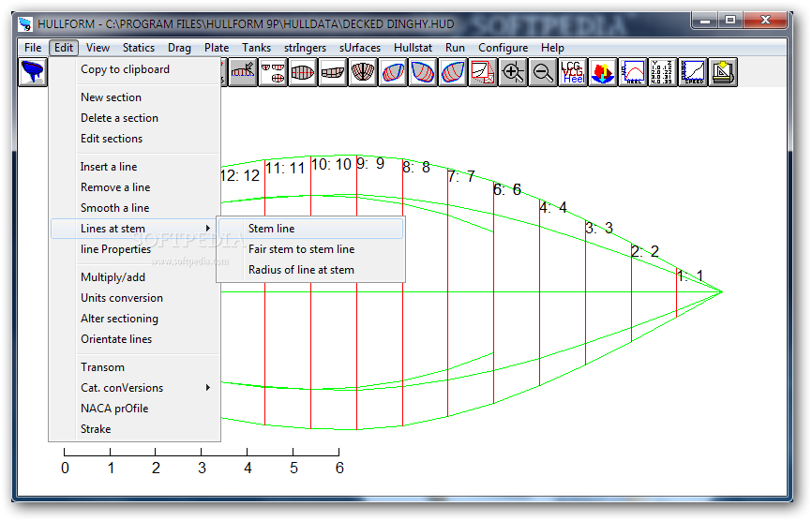Select Edit sections menu entry
812x521 pixels.
[x=135, y=139]
